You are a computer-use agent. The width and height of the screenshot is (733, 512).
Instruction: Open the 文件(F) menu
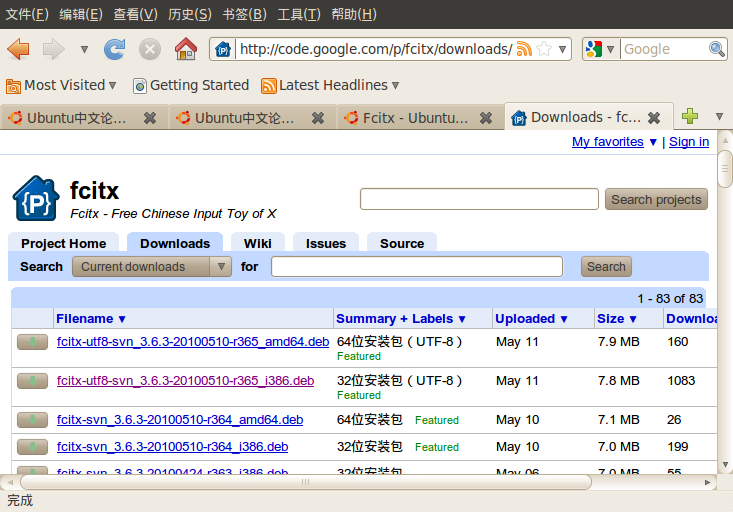tap(27, 14)
